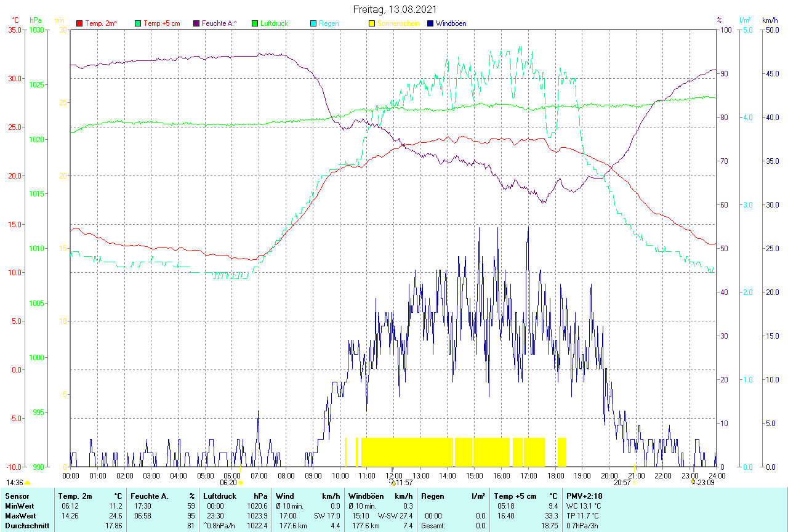Click the 'WC 13.1 °C' wind chill value
The height and width of the screenshot is (532, 788).
[584, 506]
